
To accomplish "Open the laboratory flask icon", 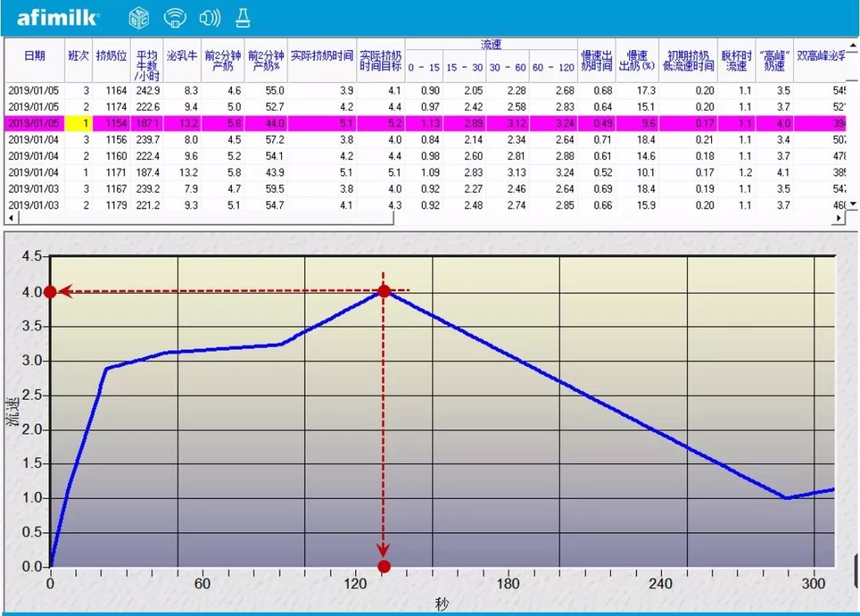I will 242,18.
